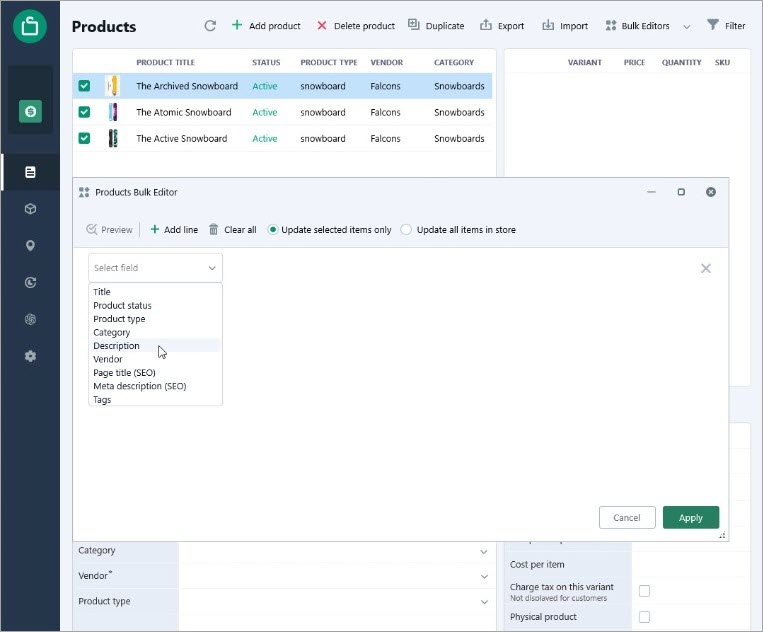Screen dimensions: 763x632
Task: Click Duplicate in toolbar
Action: [436, 26]
